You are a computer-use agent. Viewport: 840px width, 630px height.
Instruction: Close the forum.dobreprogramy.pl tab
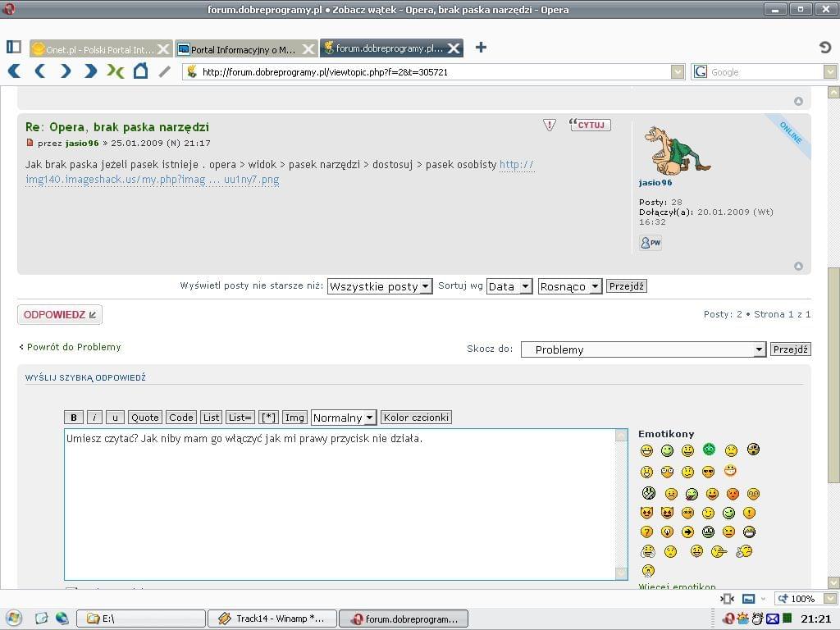[454, 48]
